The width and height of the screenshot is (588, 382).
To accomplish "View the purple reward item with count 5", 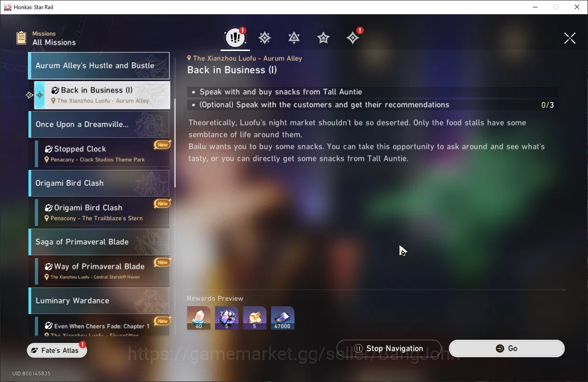I will point(227,318).
